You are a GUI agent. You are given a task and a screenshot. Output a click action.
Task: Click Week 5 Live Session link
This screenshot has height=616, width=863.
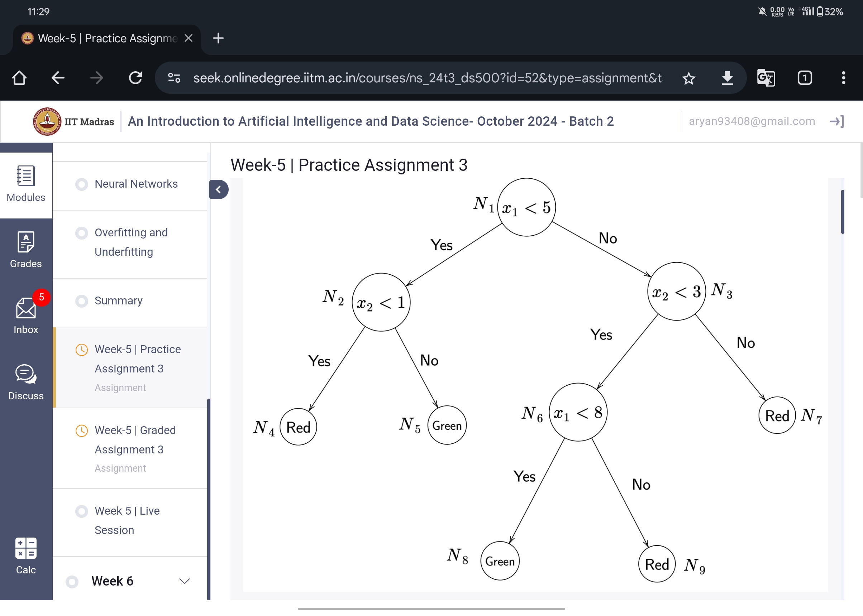127,520
